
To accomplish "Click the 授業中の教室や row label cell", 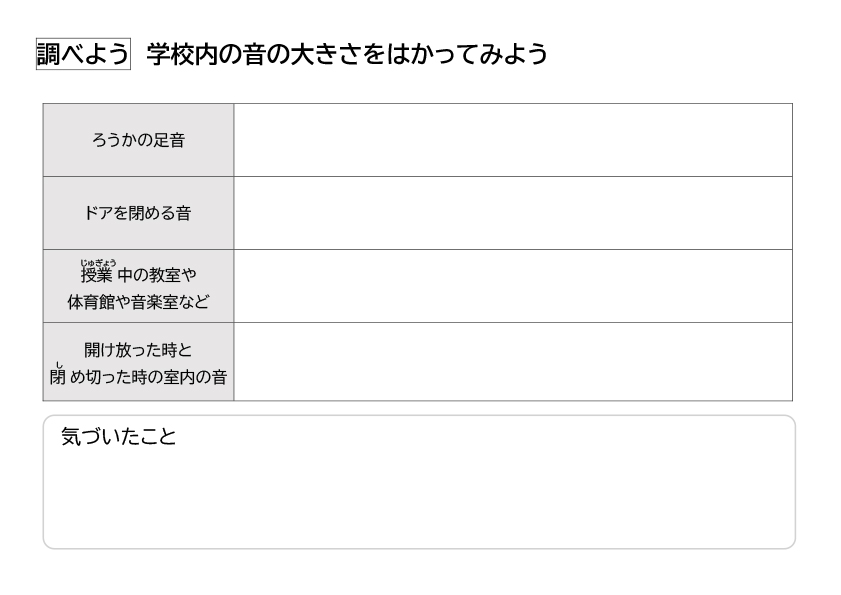I will [138, 286].
